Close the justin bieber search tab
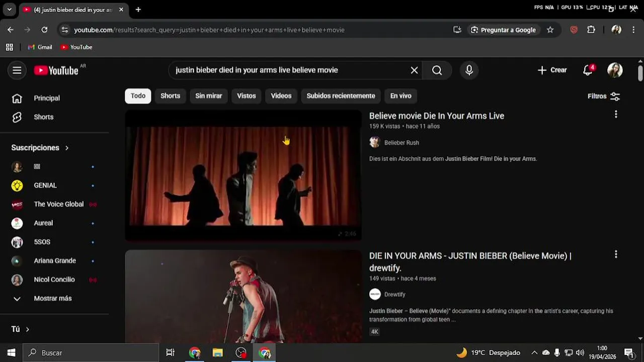Viewport: 644px width, 362px height. coord(121,10)
